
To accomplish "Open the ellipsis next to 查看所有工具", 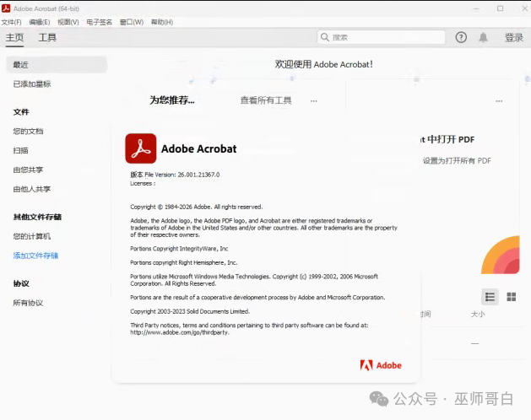I will (314, 101).
